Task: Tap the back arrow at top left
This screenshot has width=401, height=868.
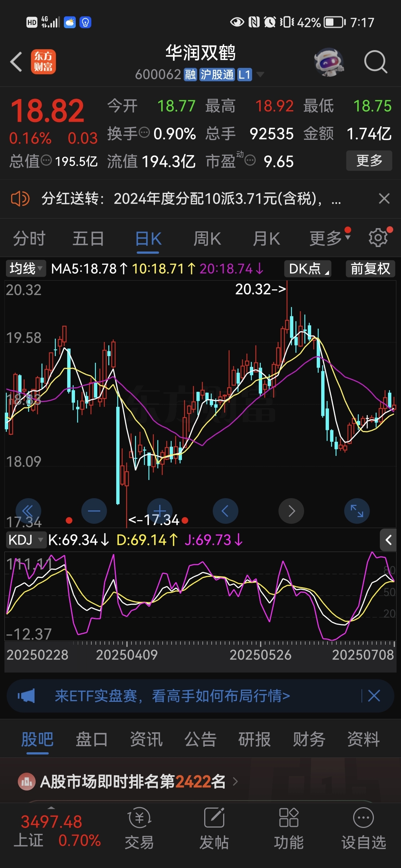Action: pos(16,62)
